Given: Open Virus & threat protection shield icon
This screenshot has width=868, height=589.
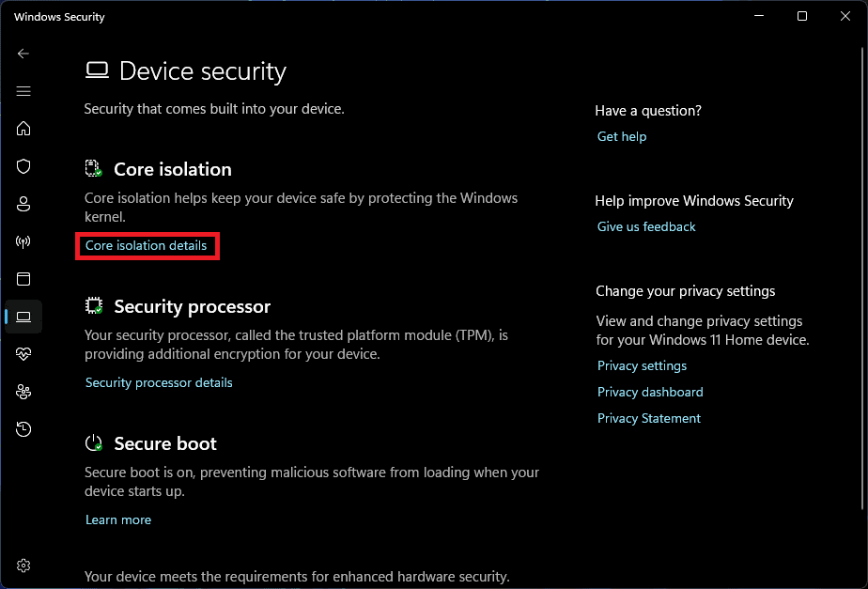Looking at the screenshot, I should pyautogui.click(x=23, y=166).
